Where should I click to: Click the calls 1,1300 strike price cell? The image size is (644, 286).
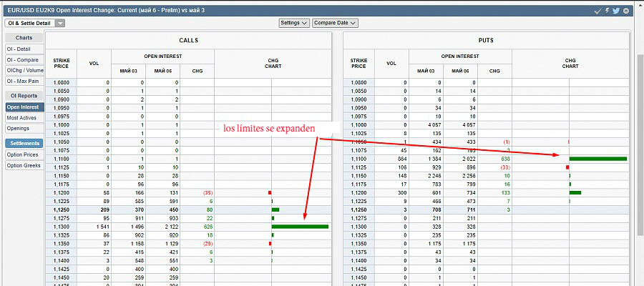point(62,227)
